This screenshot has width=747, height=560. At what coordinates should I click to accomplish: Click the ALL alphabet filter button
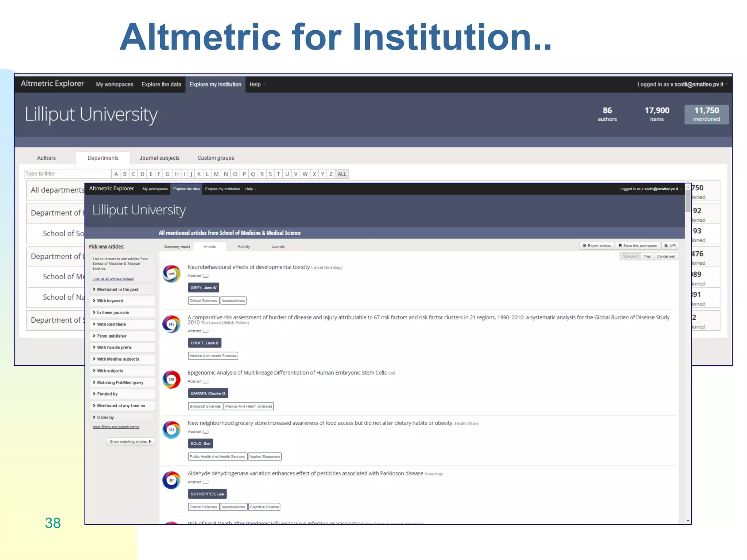click(342, 174)
